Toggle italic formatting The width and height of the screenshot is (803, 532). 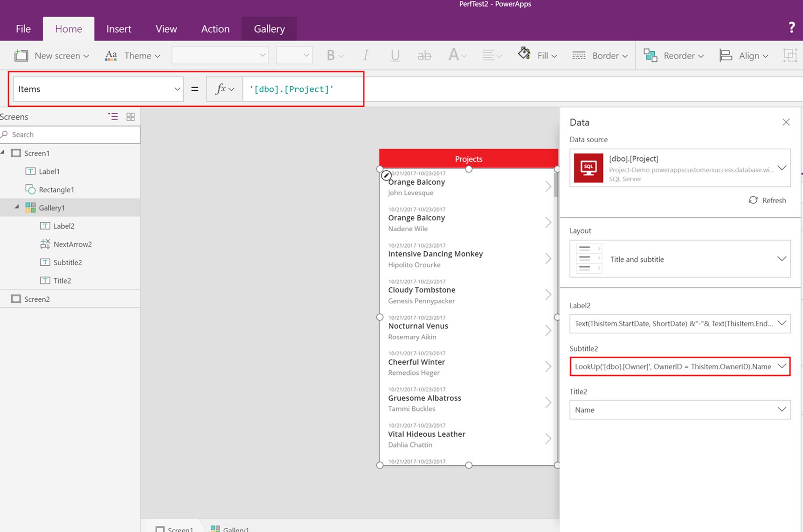366,55
